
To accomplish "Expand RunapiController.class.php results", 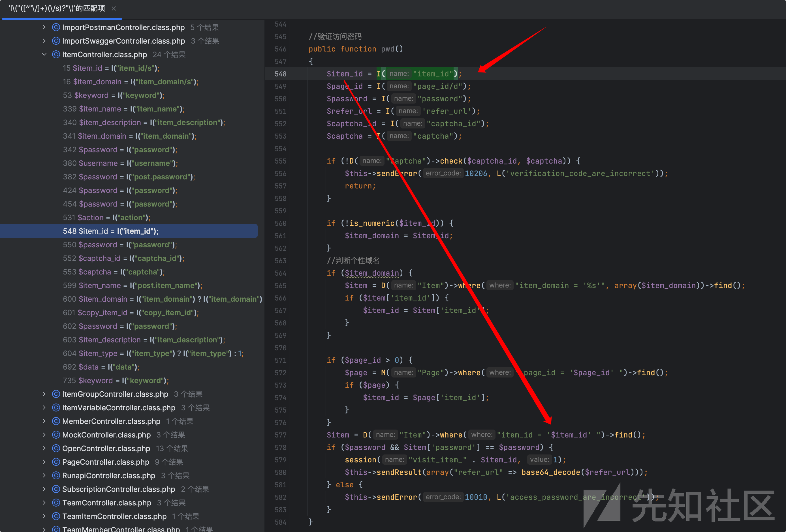I will pyautogui.click(x=44, y=475).
